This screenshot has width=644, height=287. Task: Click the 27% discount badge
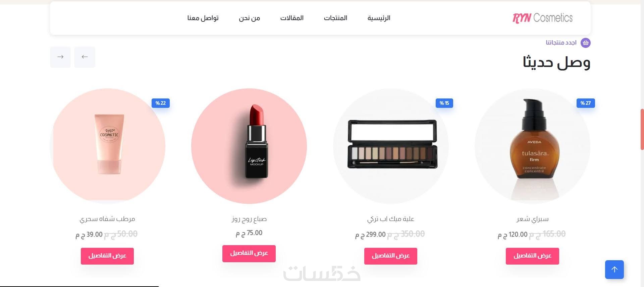(x=586, y=103)
